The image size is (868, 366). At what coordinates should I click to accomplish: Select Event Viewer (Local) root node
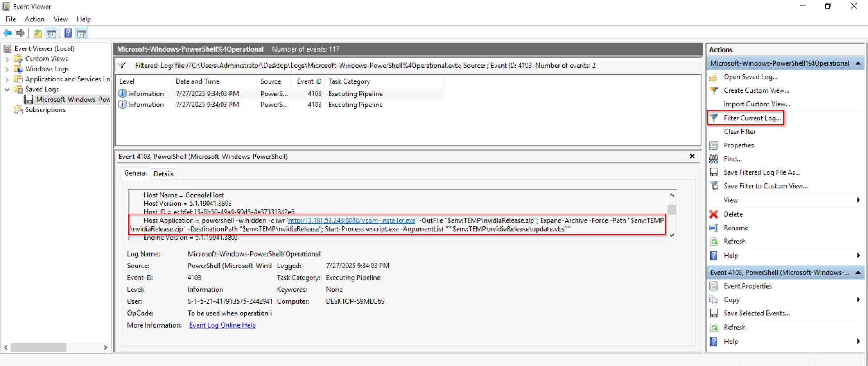(x=44, y=49)
